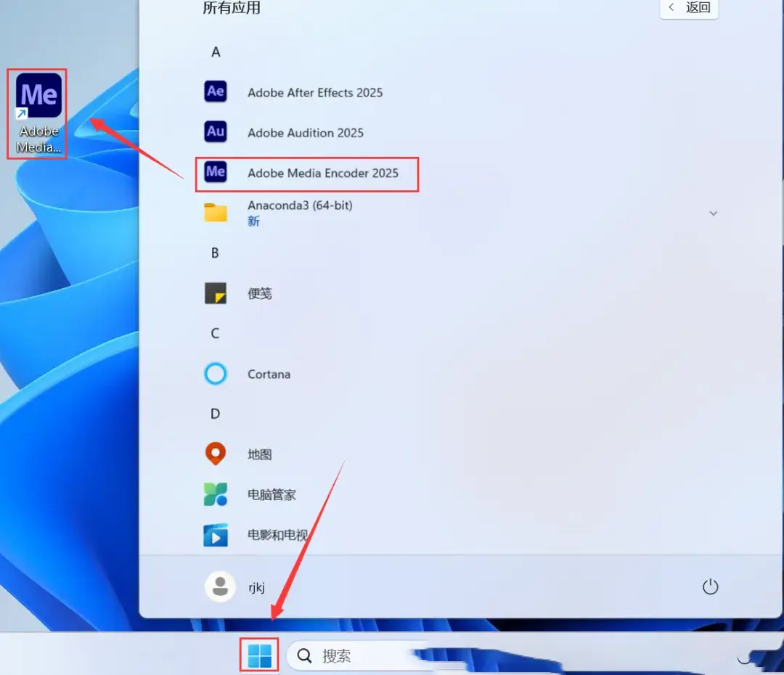Expand the Anaconda3 (64-bit) folder chevron
The height and width of the screenshot is (675, 784).
coord(713,213)
